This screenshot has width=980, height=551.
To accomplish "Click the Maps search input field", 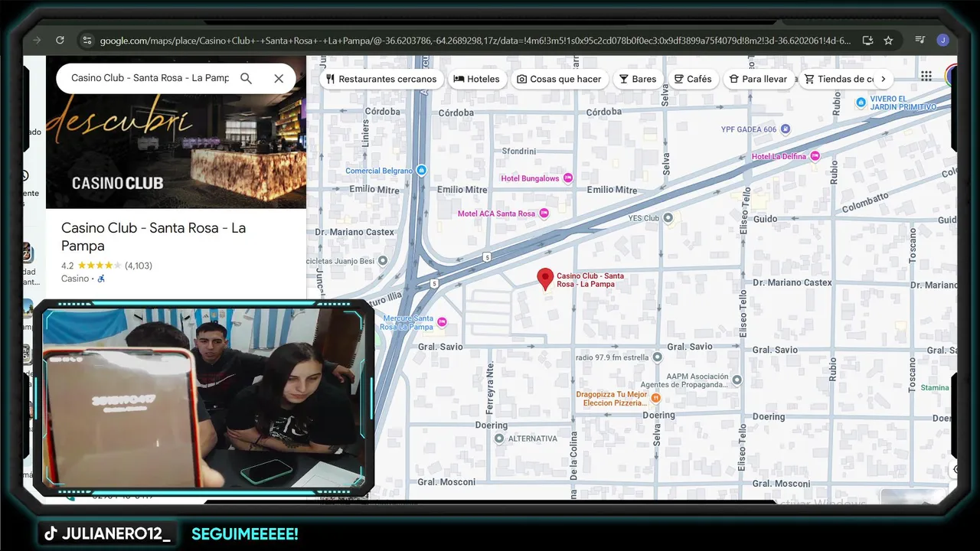I will tap(150, 78).
